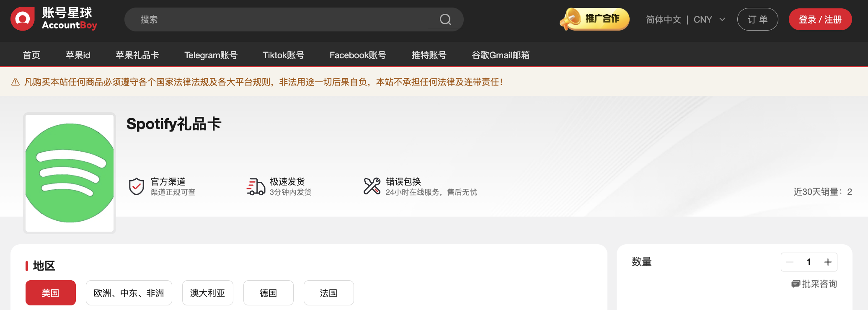This screenshot has height=310, width=868.
Task: Select the 欧洲、中东、非洲 region option
Action: 129,293
